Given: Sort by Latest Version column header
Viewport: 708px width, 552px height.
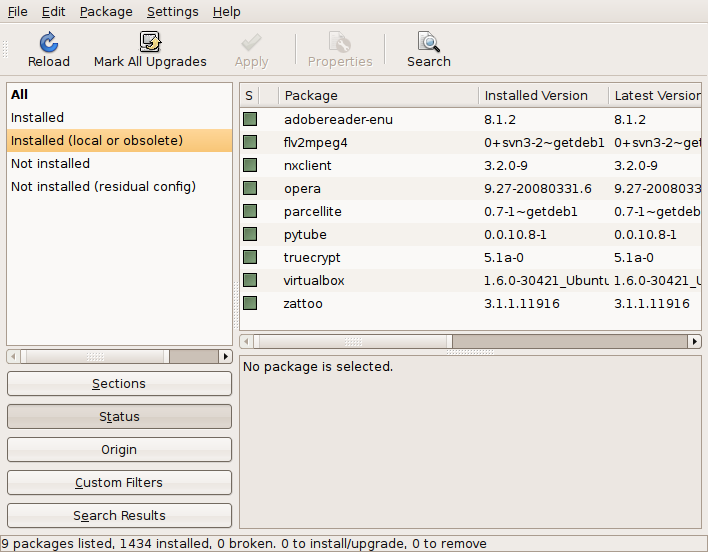Looking at the screenshot, I should (x=655, y=96).
